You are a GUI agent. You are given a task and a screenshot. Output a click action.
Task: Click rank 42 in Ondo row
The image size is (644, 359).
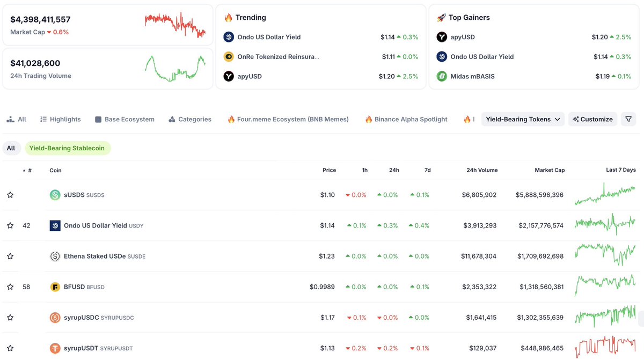click(x=26, y=225)
